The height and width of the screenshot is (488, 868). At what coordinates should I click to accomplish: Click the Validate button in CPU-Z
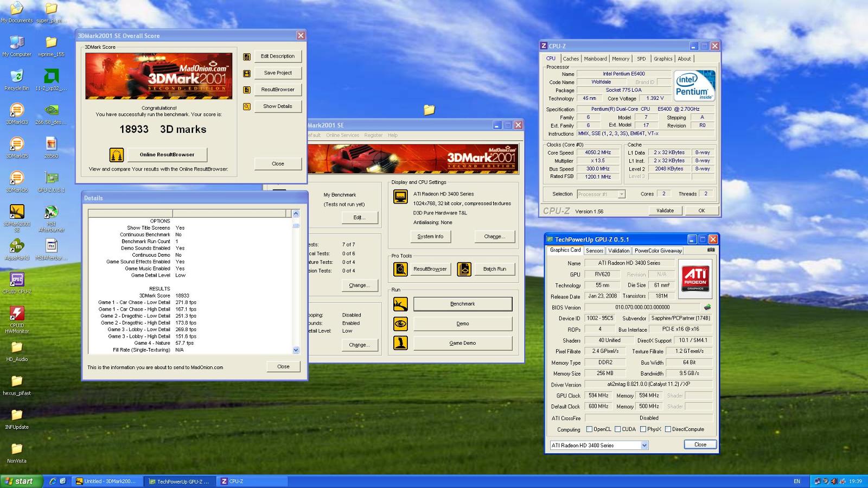point(665,211)
